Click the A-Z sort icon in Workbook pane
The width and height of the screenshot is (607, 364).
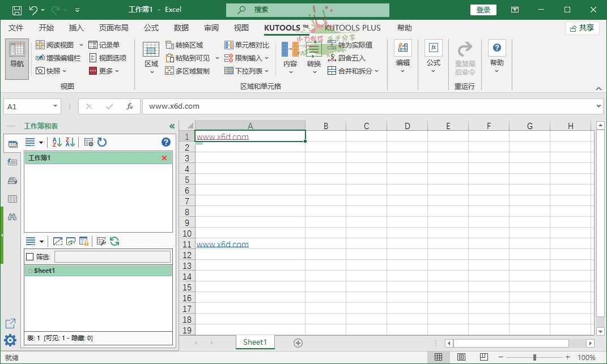pos(57,142)
